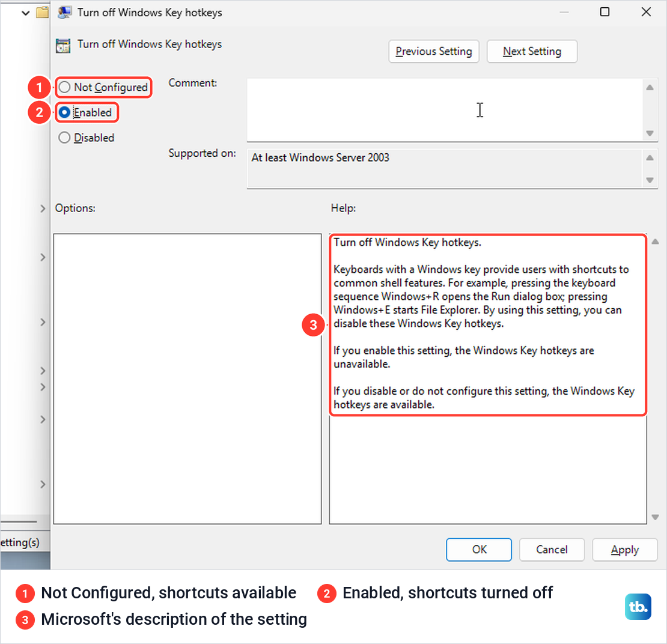Confirm with the OK button
This screenshot has height=644, width=667.
[x=478, y=550]
